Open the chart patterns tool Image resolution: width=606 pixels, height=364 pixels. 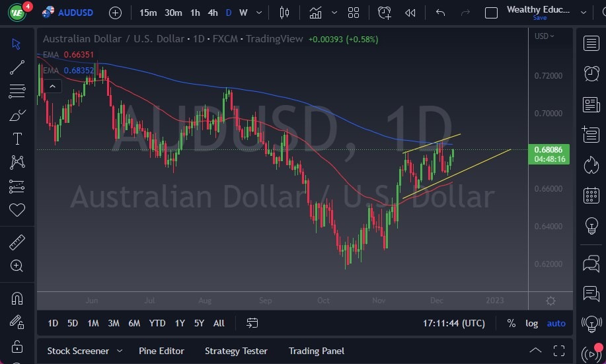[x=17, y=163]
